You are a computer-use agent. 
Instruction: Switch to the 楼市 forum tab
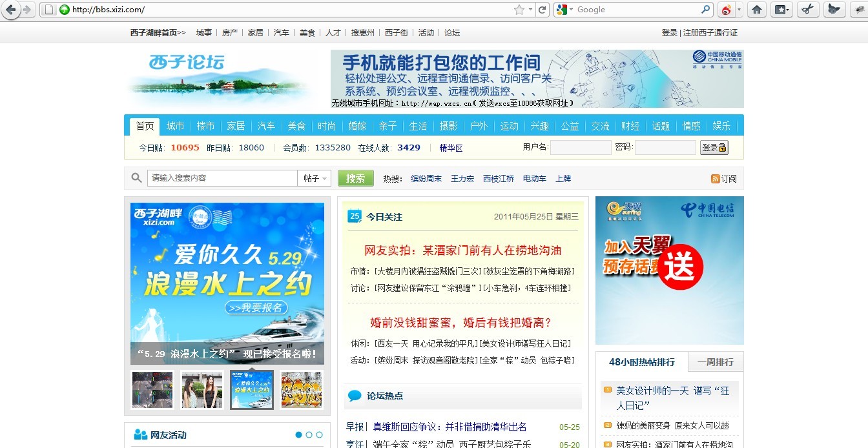click(x=205, y=126)
